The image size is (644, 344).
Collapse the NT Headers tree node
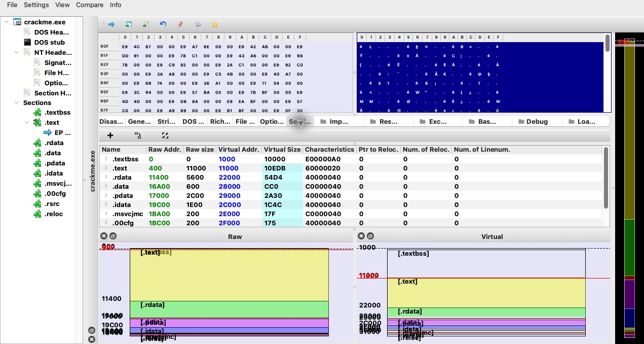point(17,52)
